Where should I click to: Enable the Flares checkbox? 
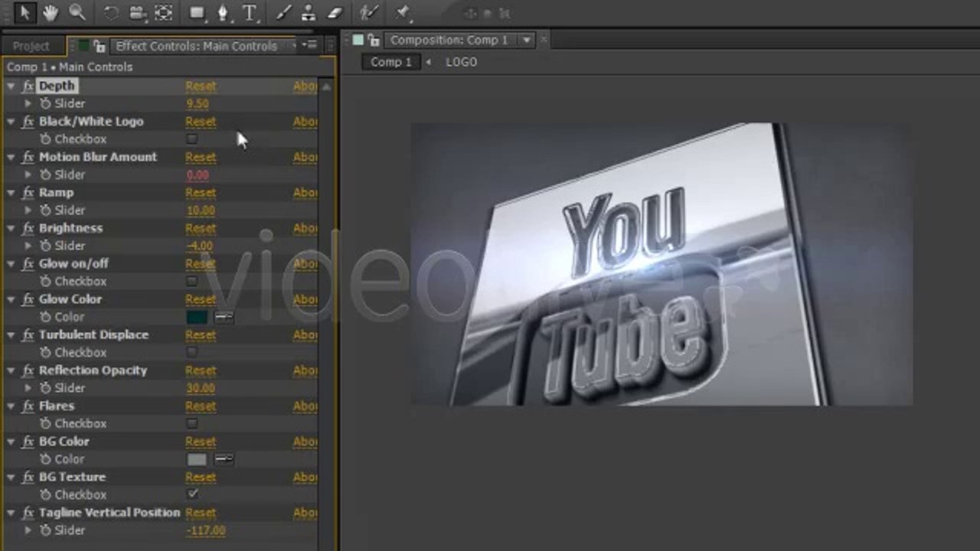[x=191, y=423]
